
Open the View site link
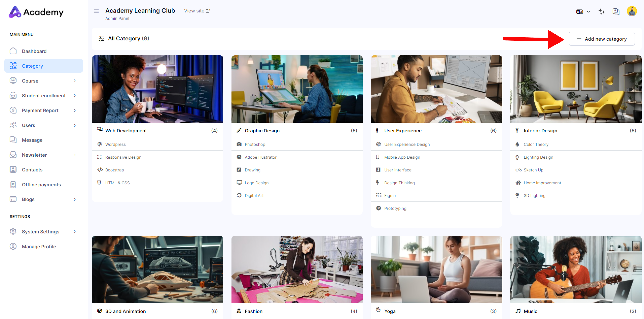[197, 11]
